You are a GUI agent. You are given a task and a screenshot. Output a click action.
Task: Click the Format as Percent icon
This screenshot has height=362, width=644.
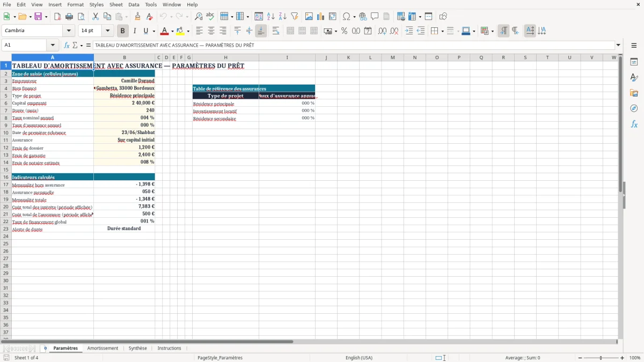point(344,31)
